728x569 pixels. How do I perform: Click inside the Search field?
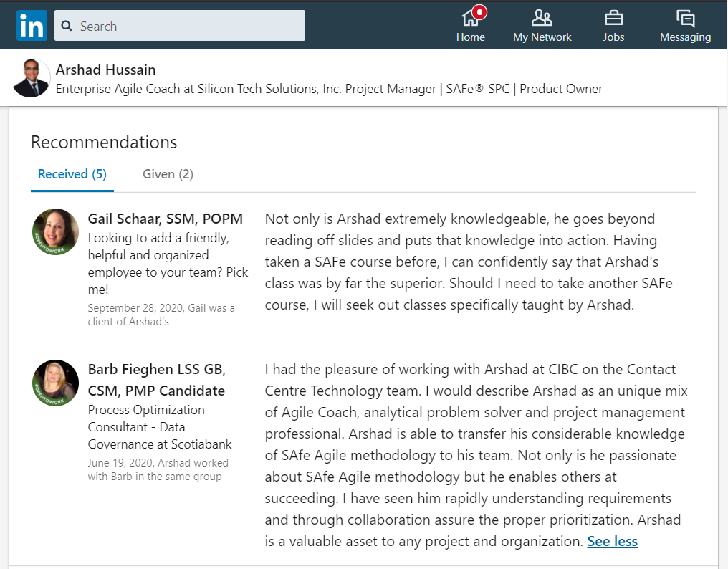[x=180, y=26]
